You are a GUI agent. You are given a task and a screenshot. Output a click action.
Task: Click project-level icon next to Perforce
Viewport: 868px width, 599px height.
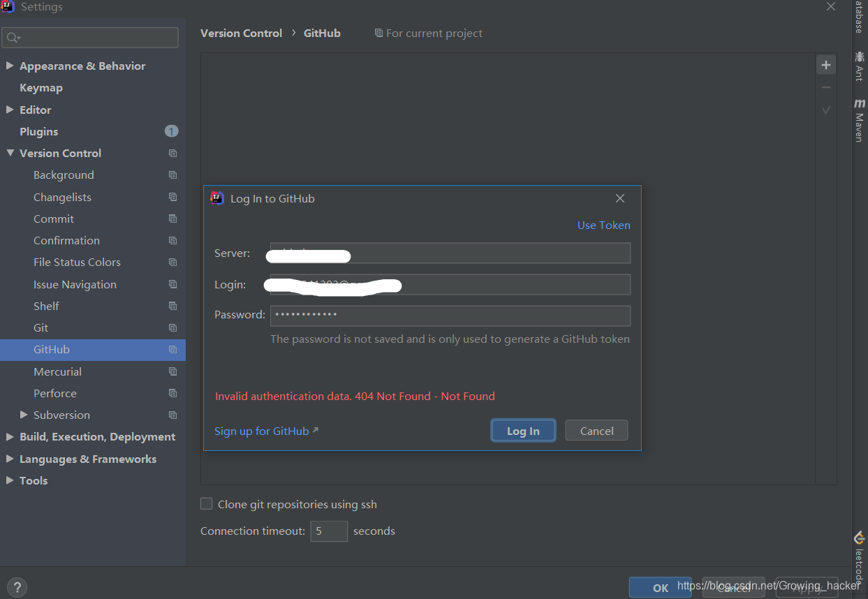[x=172, y=393]
